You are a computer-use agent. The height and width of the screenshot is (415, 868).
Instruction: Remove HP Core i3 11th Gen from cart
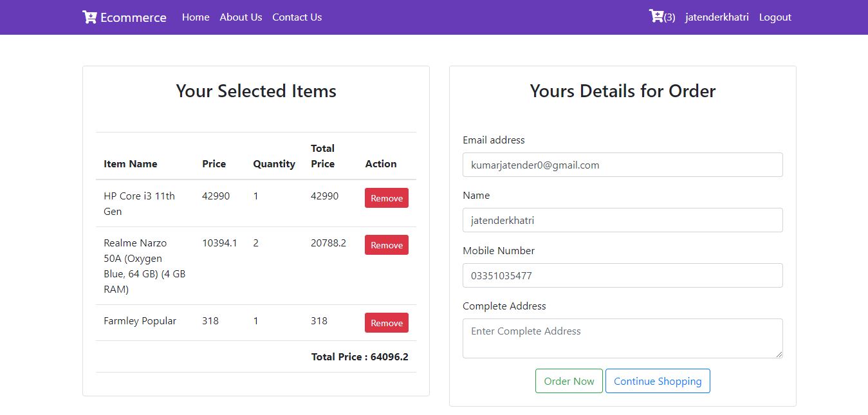pos(386,198)
